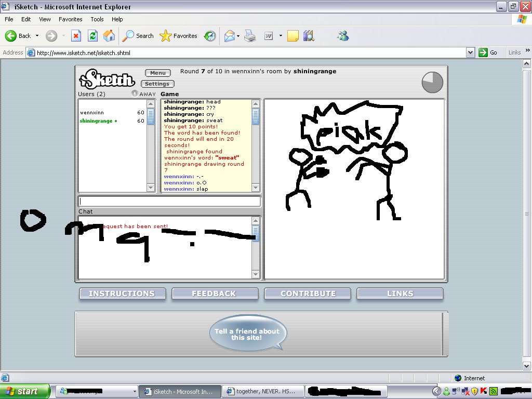Click the Windows flag logo in the menu bar

pos(522,19)
